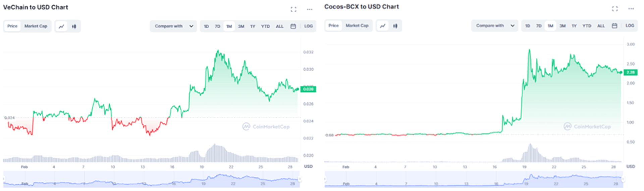The image size is (644, 191).
Task: Toggle LOG scale on VeChain chart
Action: pyautogui.click(x=308, y=26)
